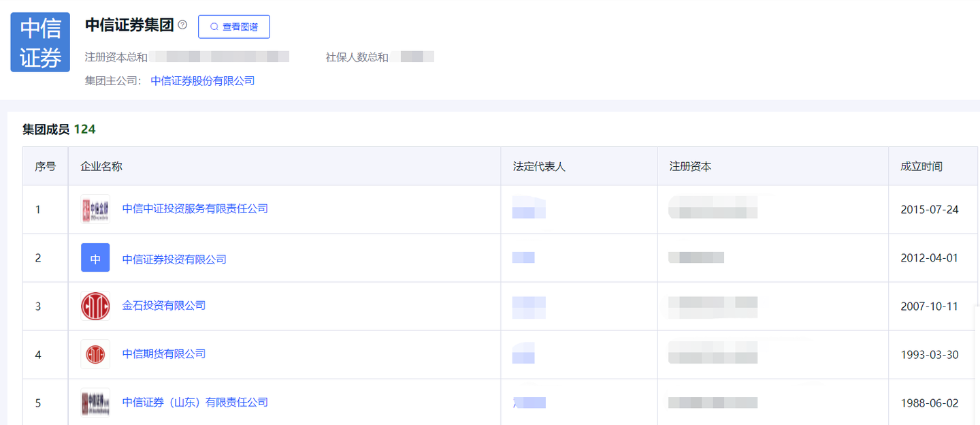The width and height of the screenshot is (980, 425).
Task: Click the 集团成员 124 heading
Action: point(59,129)
